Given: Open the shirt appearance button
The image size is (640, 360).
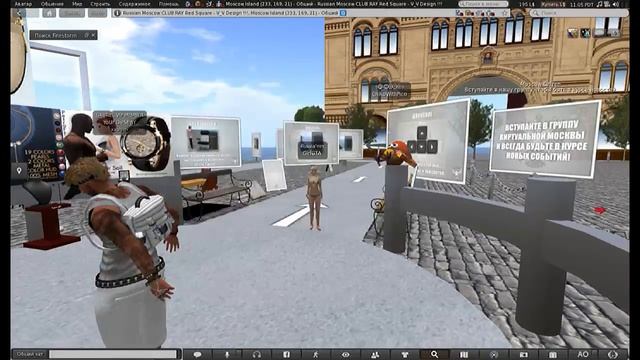Looking at the screenshot, I should coord(405,354).
